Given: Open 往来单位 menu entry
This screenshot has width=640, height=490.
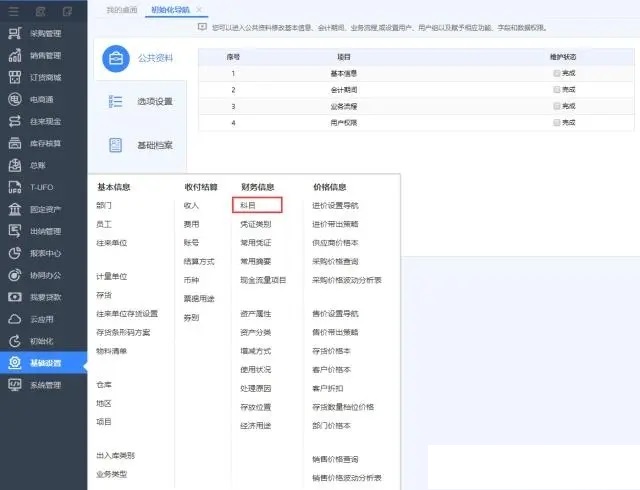Looking at the screenshot, I should (x=111, y=243).
